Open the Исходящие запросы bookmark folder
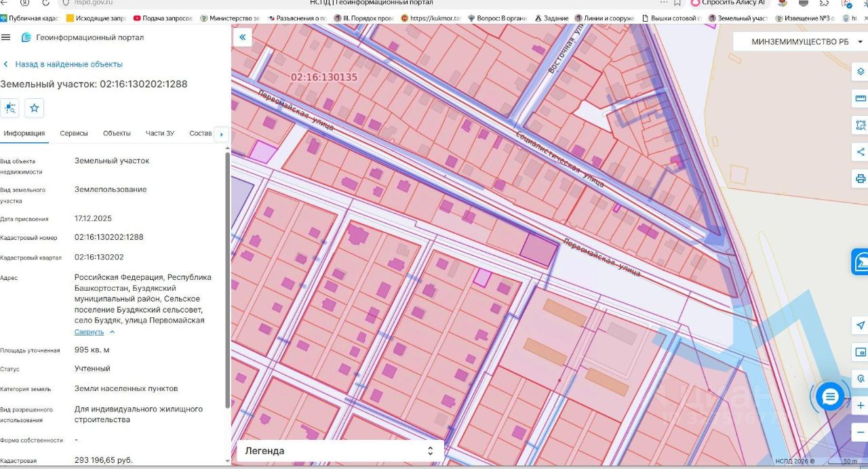The height and width of the screenshot is (469, 868). click(x=97, y=18)
